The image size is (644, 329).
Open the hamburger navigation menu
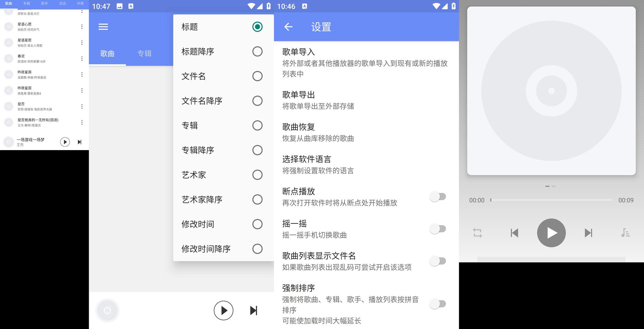[103, 27]
